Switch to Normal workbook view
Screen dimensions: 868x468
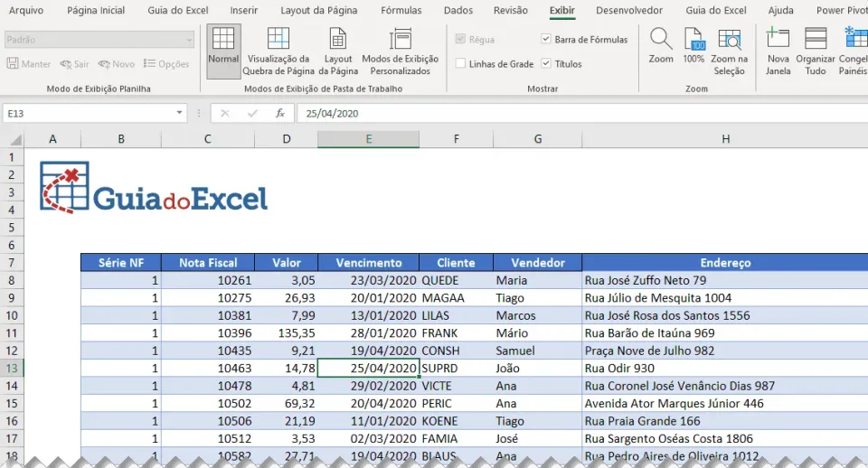coord(223,51)
